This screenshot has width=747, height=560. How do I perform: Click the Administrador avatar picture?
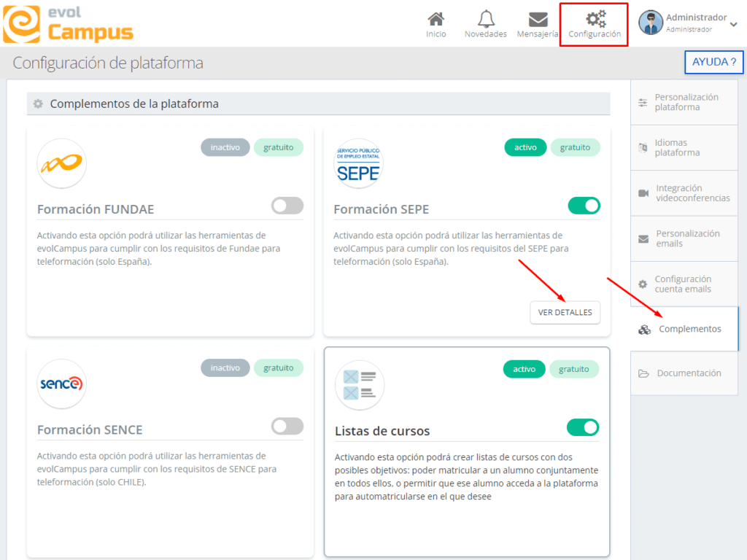[651, 23]
